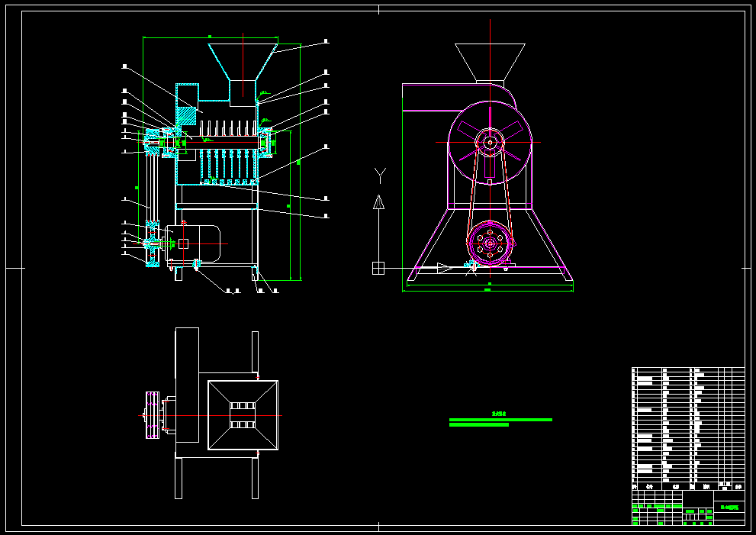
Task: Click the UCS origin square marker
Action: [378, 268]
